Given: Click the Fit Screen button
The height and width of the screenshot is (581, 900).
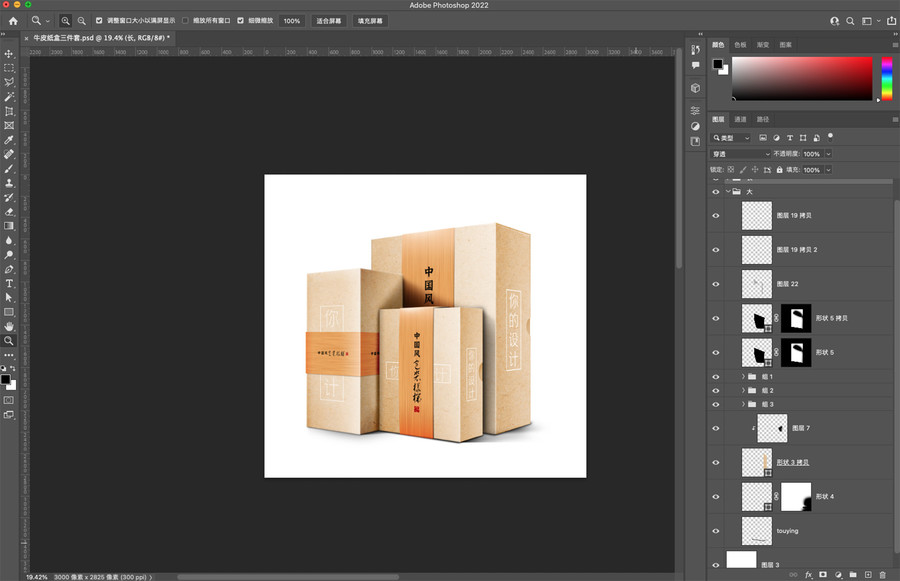Looking at the screenshot, I should 329,21.
